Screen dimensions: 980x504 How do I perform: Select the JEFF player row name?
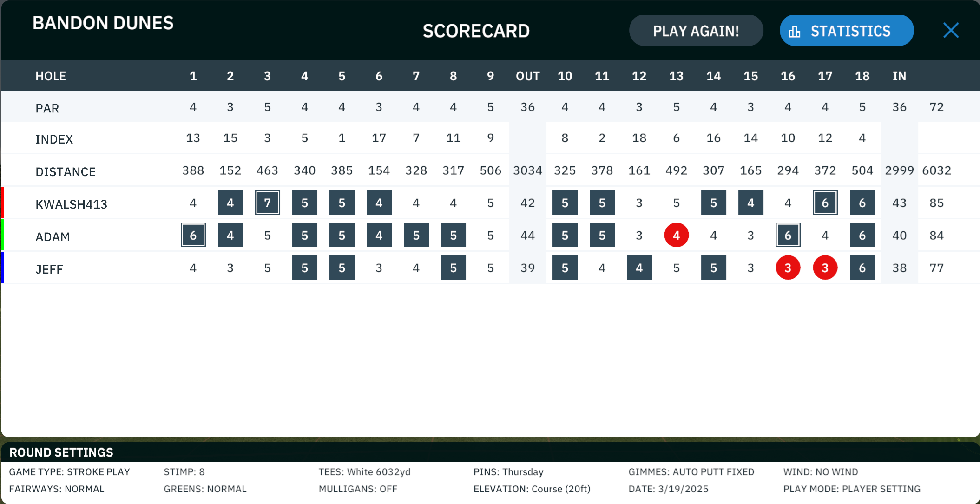pos(49,269)
